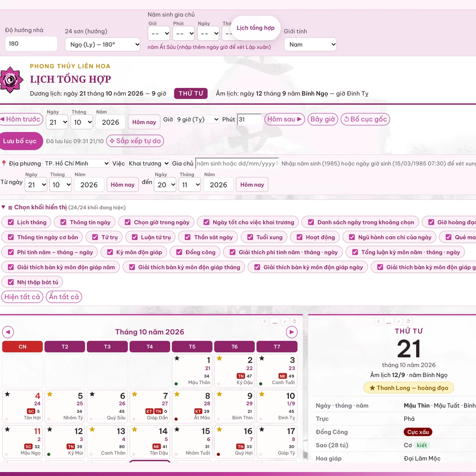Reset the day info panel layout
The image size is (476, 476).
408,321
